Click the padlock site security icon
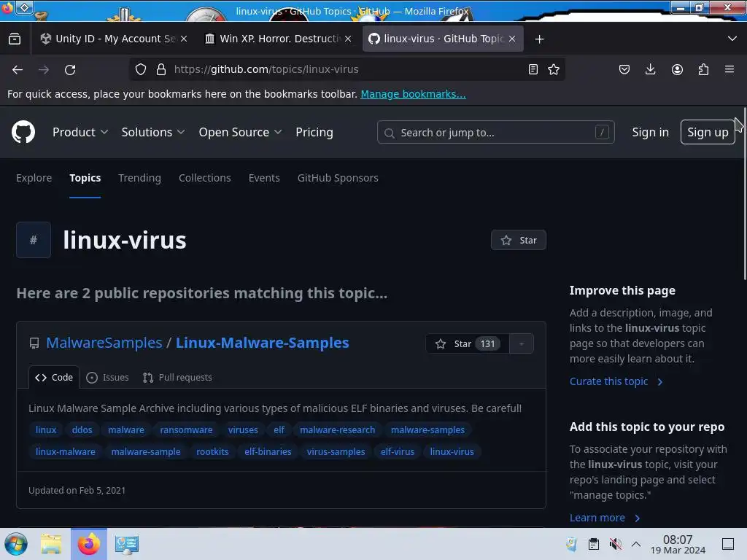 tap(161, 69)
